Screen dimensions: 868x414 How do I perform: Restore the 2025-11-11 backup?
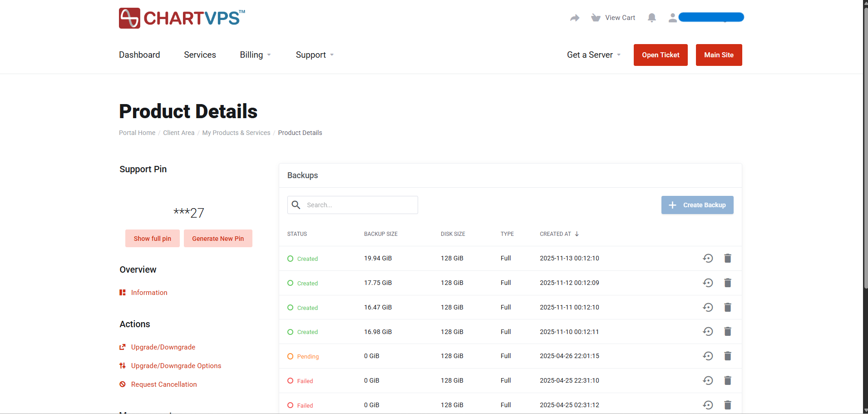[708, 308]
